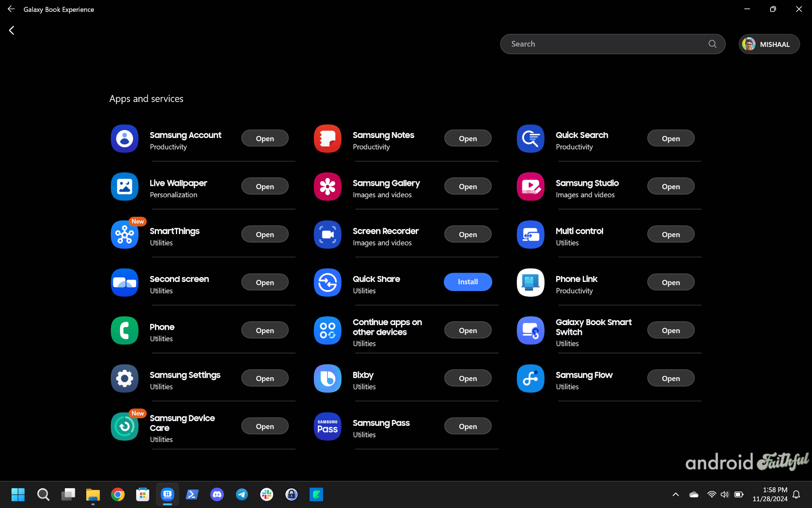Viewport: 812px width, 508px height.
Task: Click the Bixby app icon
Action: coord(327,378)
